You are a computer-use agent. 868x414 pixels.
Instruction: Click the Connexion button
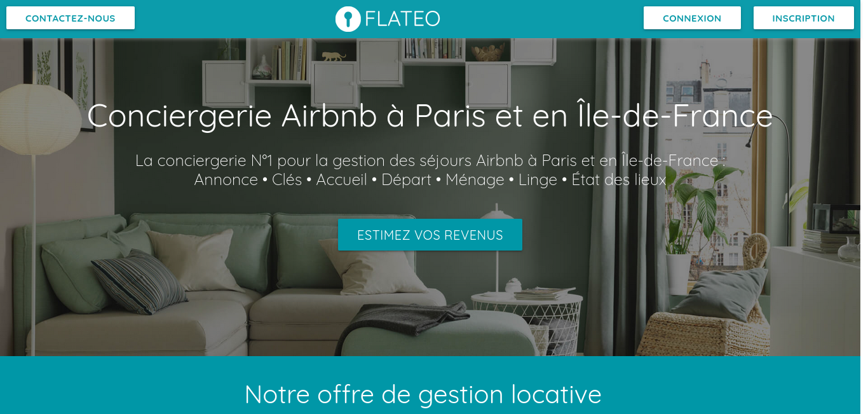coord(692,18)
